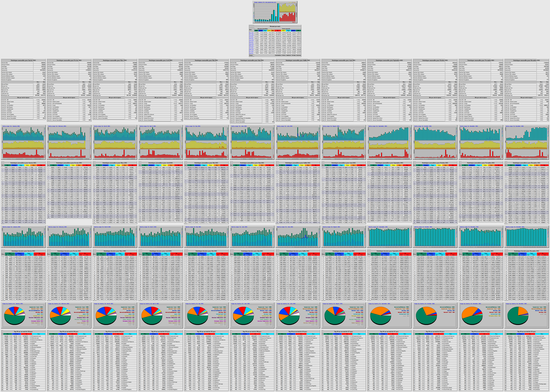Click the 'Totaux mensuels' column group header
Screen dimensions: 550x392
pyautogui.click(x=286, y=29)
